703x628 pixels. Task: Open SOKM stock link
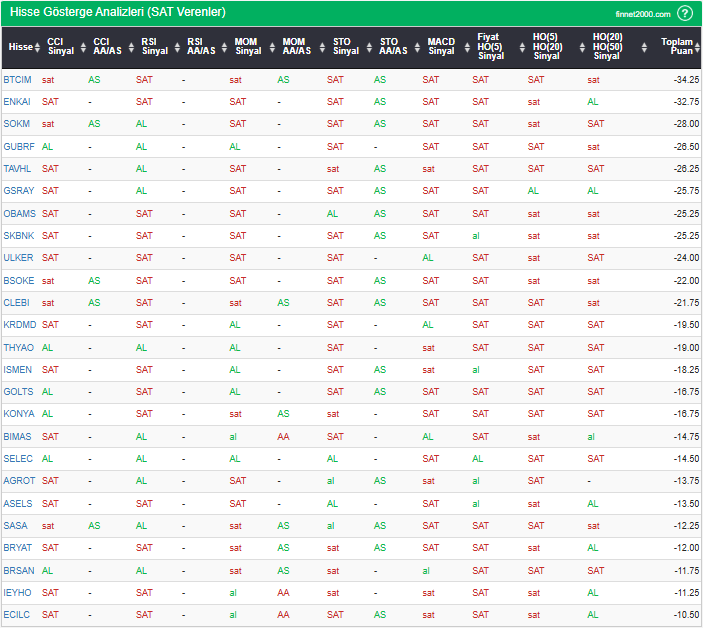[17, 124]
